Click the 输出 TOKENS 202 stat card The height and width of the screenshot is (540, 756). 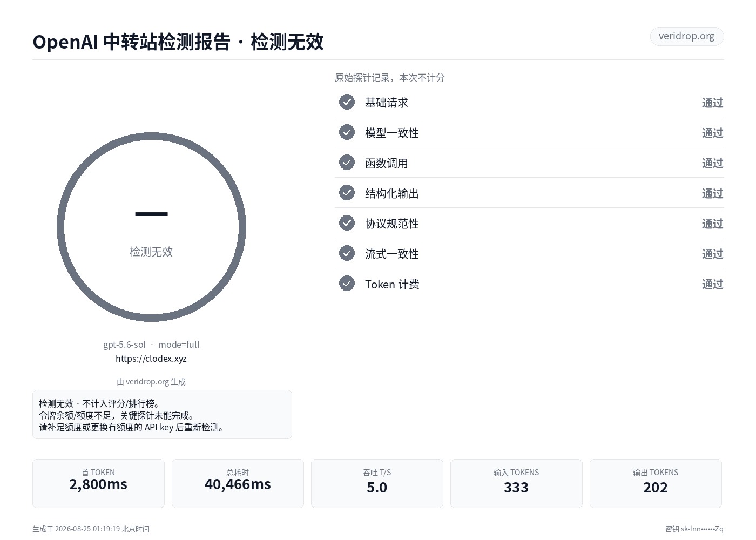[656, 483]
